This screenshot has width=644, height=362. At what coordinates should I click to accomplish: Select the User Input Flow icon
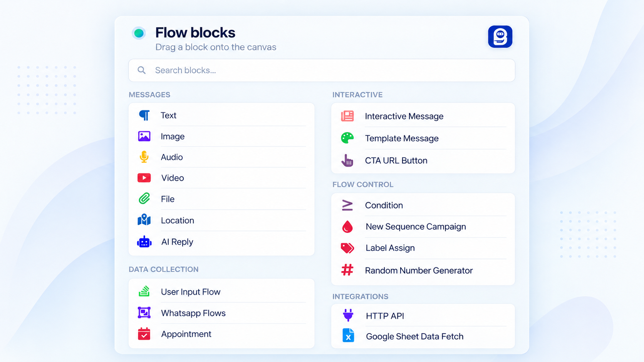tap(144, 291)
